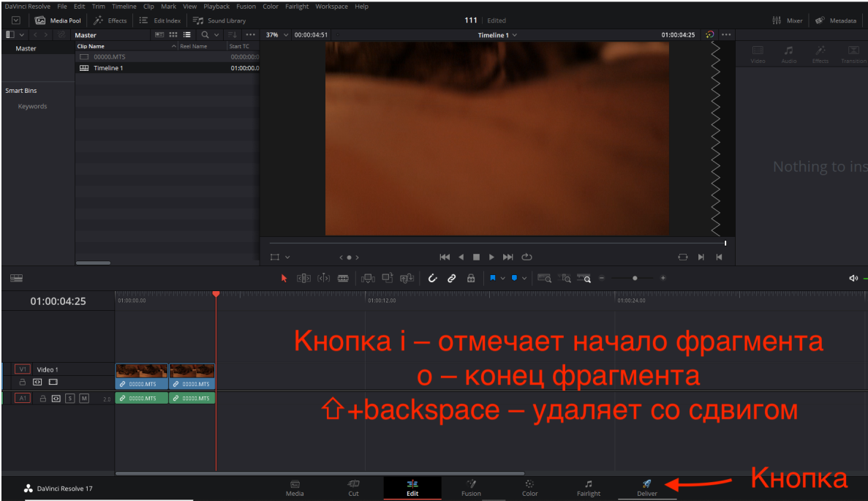Click the timeline horizontal scrollbar
Screen dimensions: 868x501
tap(320, 473)
